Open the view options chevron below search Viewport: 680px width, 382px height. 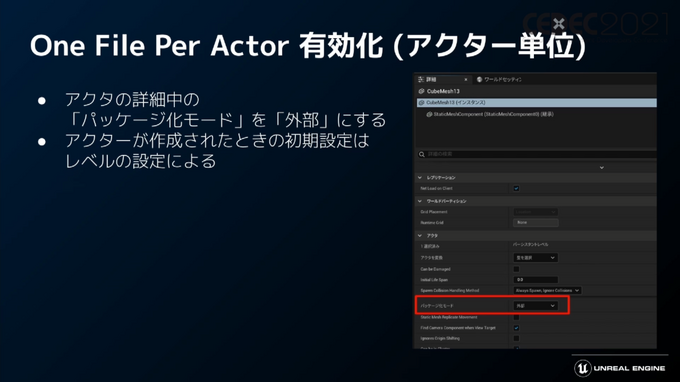[x=602, y=167]
